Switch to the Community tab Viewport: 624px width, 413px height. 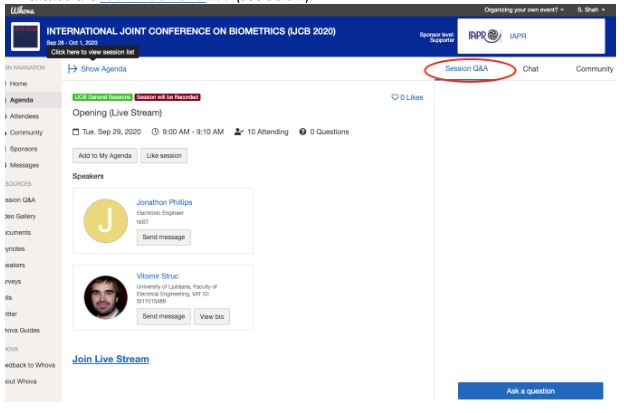595,69
